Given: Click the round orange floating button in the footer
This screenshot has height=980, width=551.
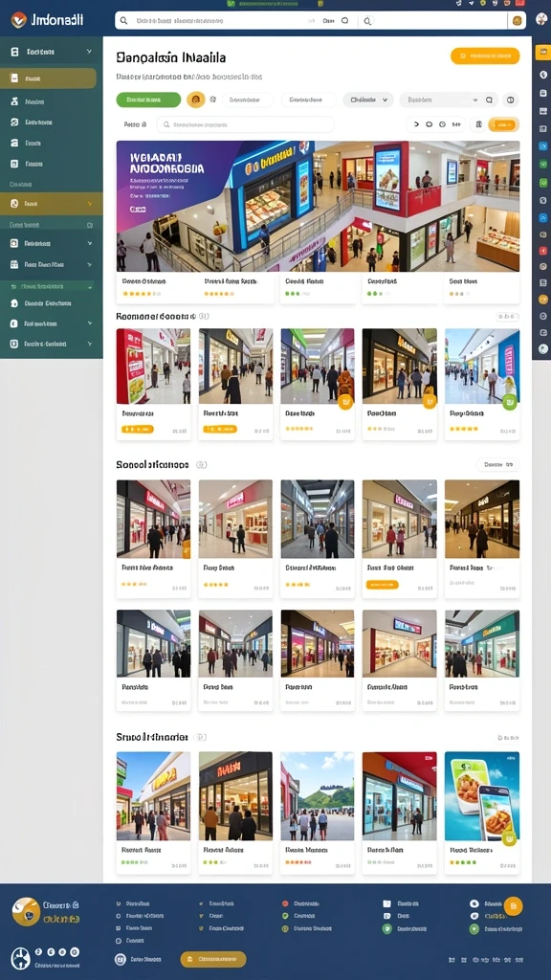Looking at the screenshot, I should click(x=513, y=905).
